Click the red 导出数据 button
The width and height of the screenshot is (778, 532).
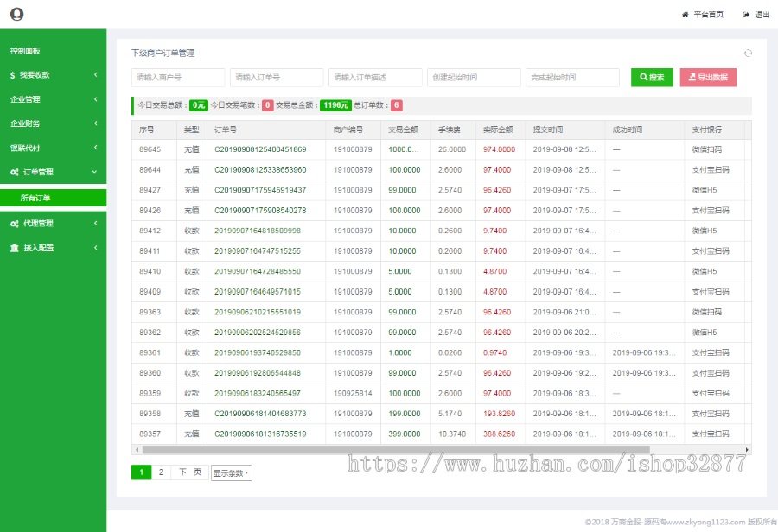point(708,78)
